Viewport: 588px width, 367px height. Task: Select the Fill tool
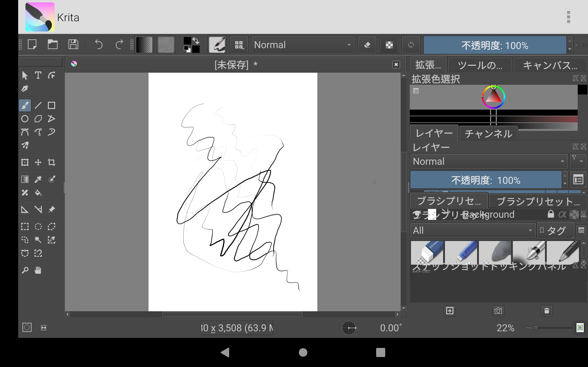(38, 193)
